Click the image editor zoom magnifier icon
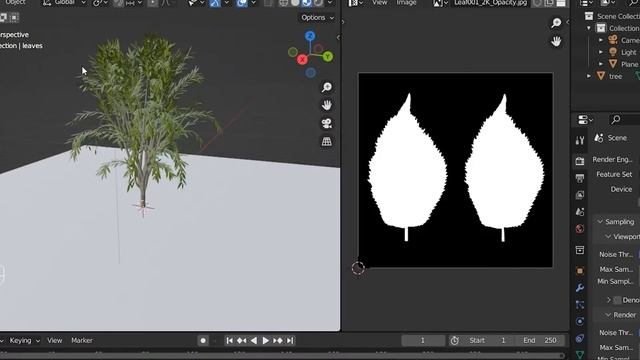The height and width of the screenshot is (360, 640). pyautogui.click(x=556, y=23)
